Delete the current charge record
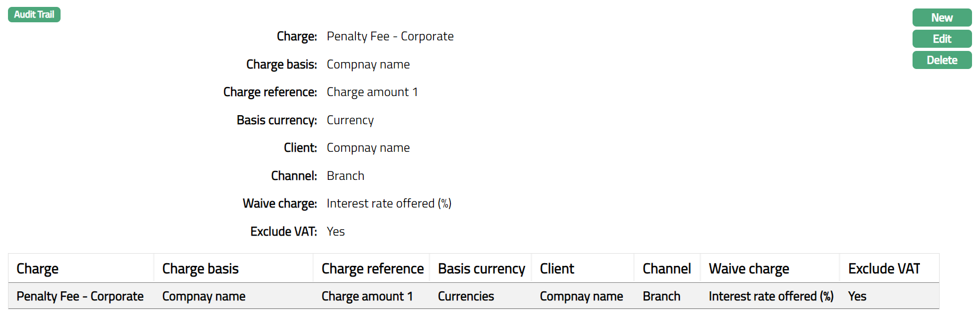This screenshot has height=320, width=980. coord(941,60)
